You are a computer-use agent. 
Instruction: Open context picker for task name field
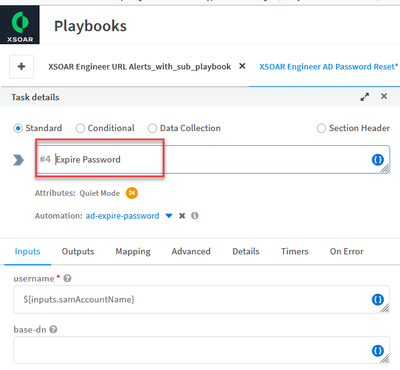(378, 160)
